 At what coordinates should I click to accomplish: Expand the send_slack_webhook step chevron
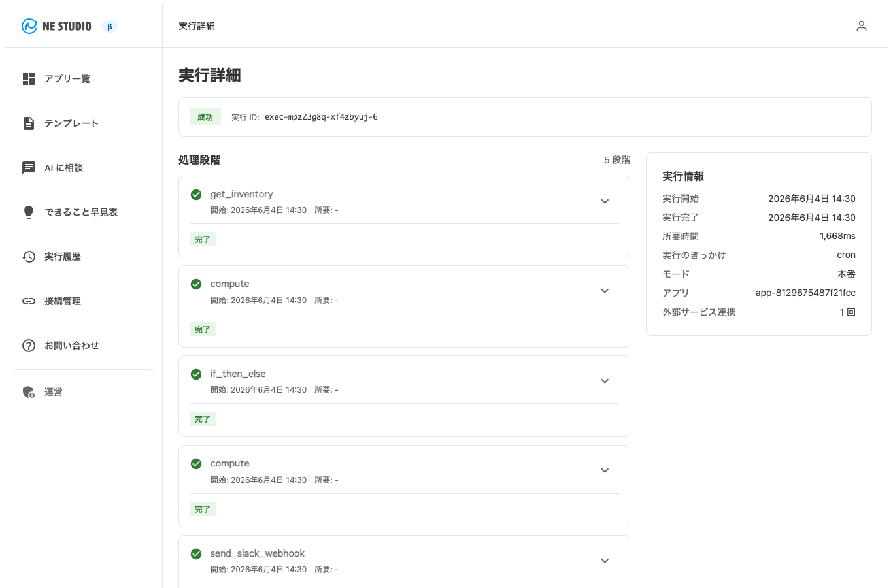click(x=605, y=561)
